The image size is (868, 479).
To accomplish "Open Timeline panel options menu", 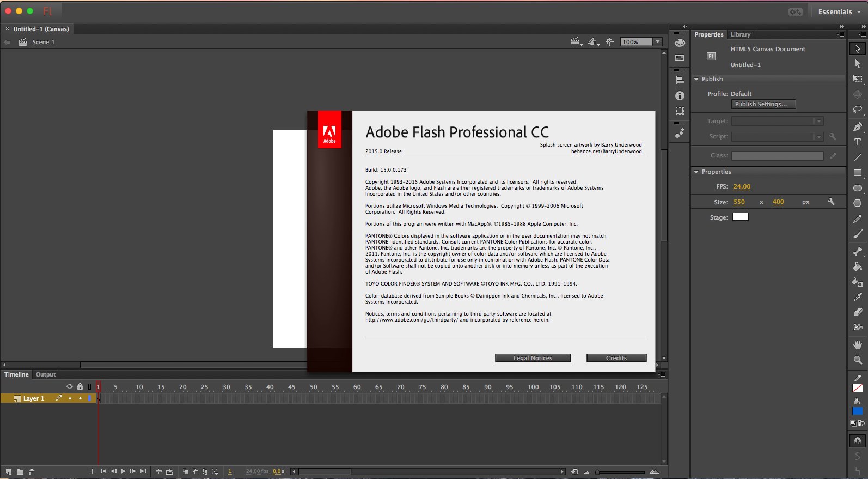I will pos(662,375).
